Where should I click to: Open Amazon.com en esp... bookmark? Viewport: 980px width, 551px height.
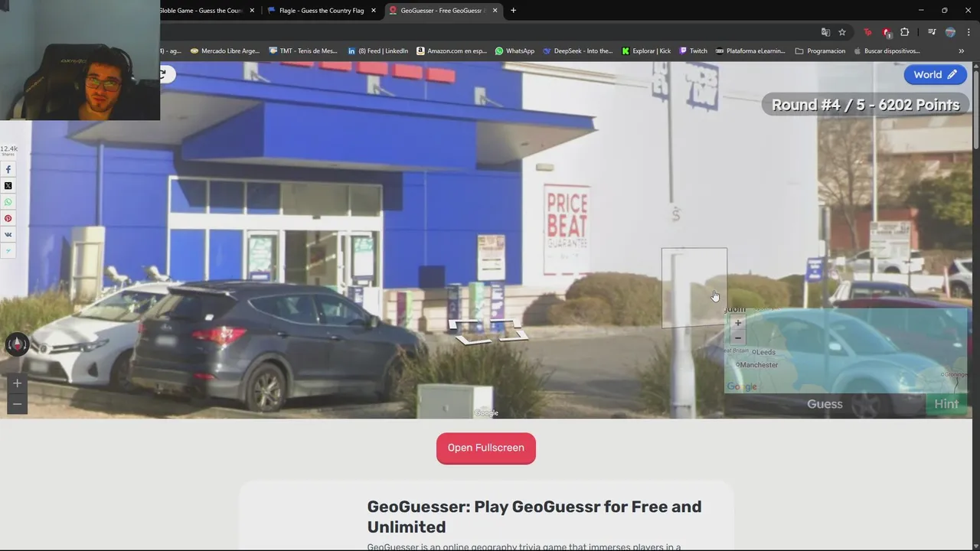[452, 51]
